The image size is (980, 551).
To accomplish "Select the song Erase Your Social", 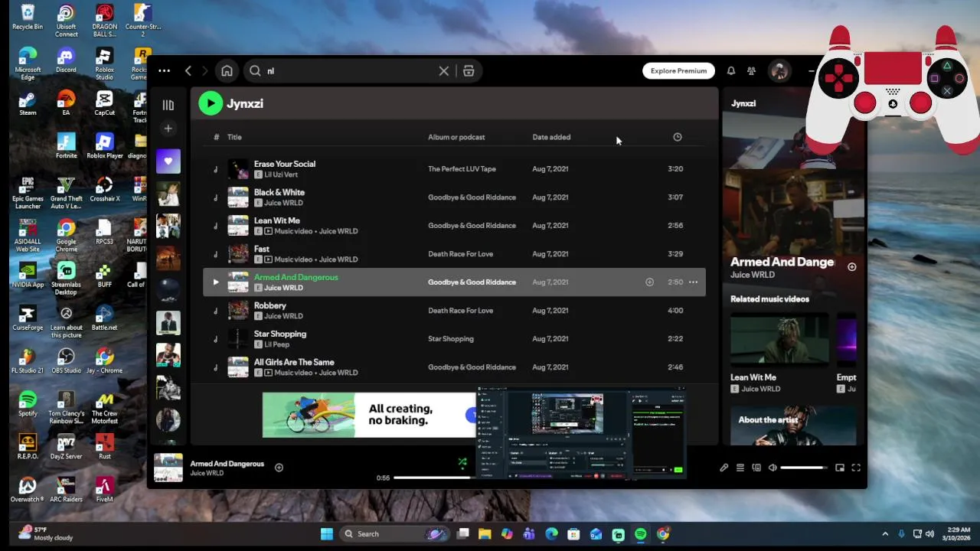I will click(x=285, y=164).
